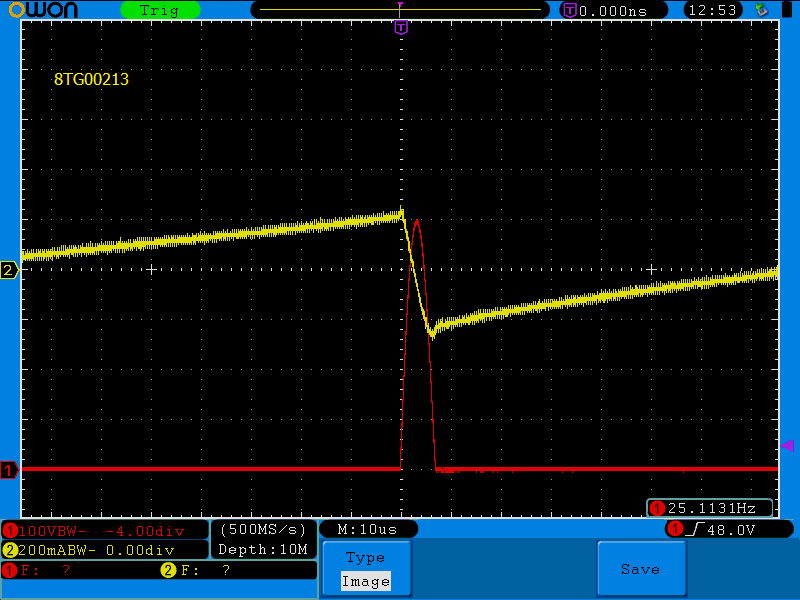
Task: Open the 500MS/s sample rate readout
Action: click(263, 529)
